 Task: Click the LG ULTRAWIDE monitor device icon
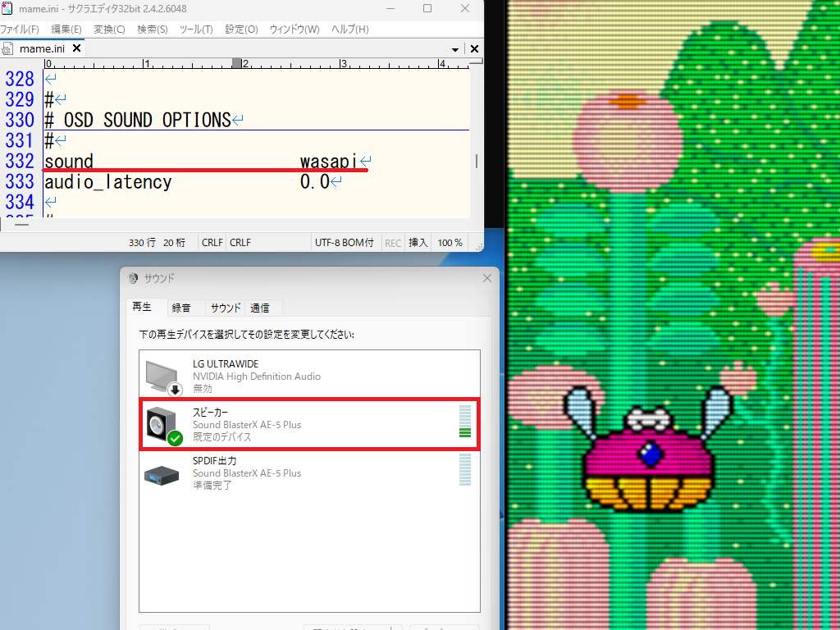(162, 377)
